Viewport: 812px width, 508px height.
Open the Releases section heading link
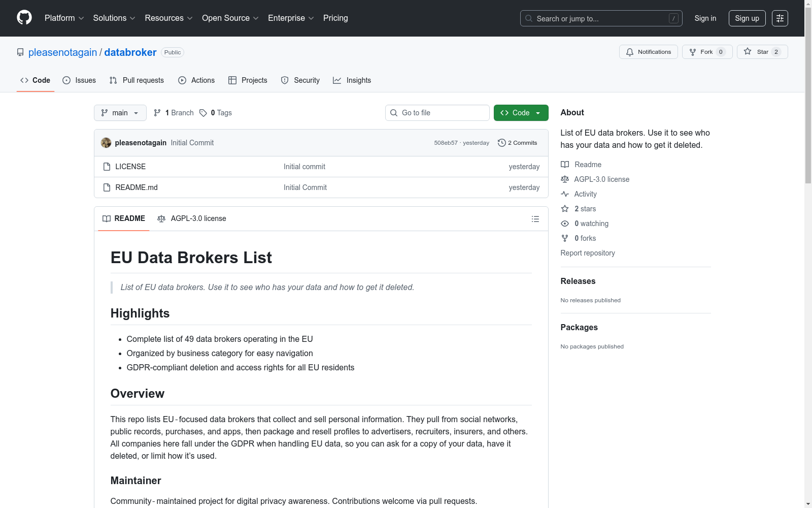[x=578, y=281]
